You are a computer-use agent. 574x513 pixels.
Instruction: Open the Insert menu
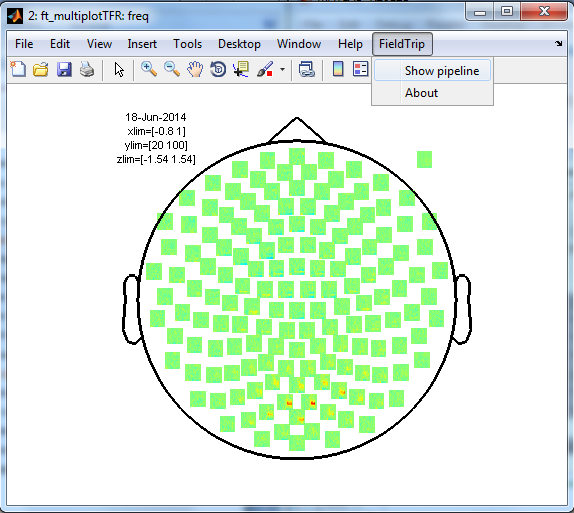point(142,44)
